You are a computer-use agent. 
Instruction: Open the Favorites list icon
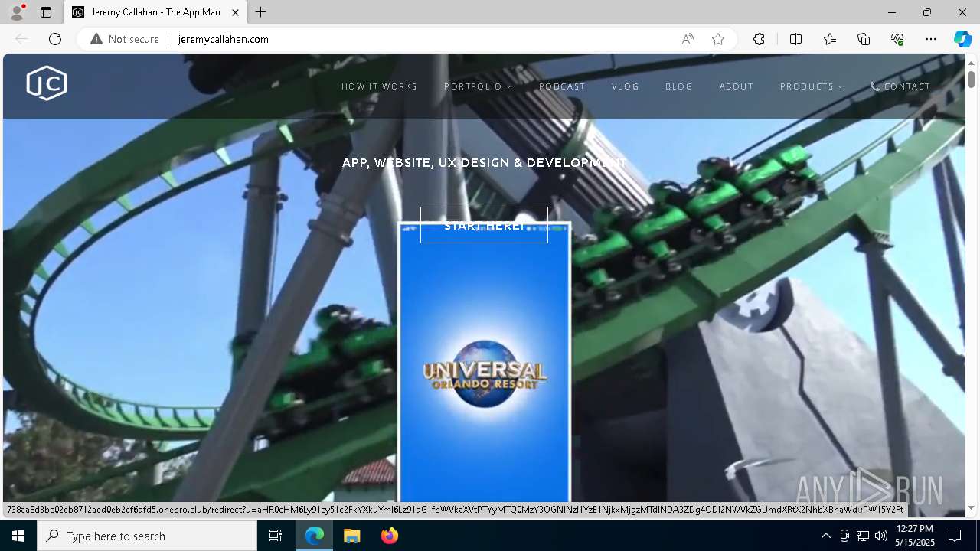coord(830,39)
